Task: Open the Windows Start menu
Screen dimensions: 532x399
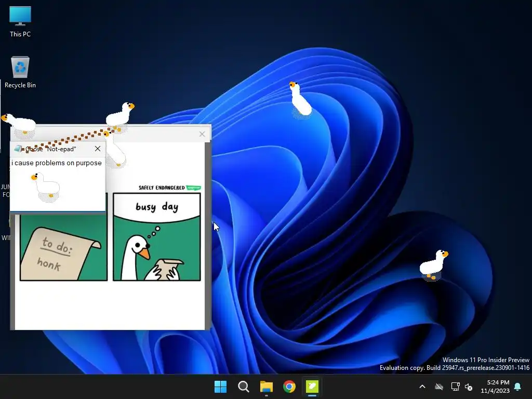Action: pos(220,387)
